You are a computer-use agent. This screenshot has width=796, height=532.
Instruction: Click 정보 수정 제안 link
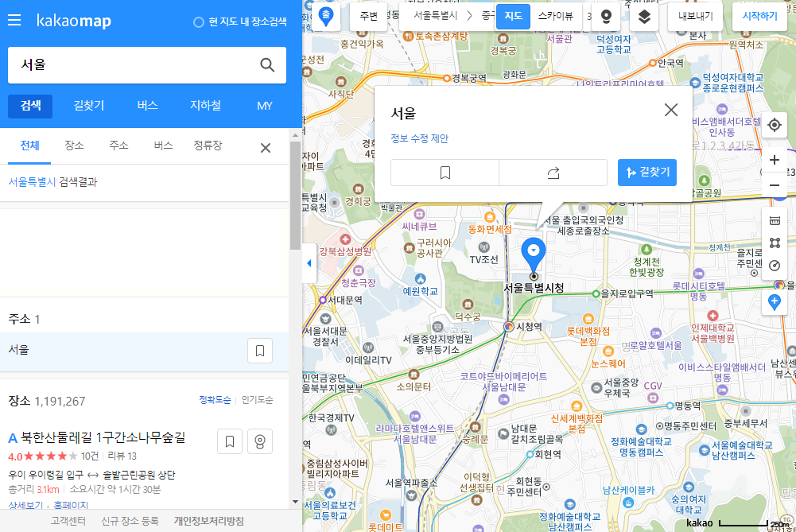[419, 138]
